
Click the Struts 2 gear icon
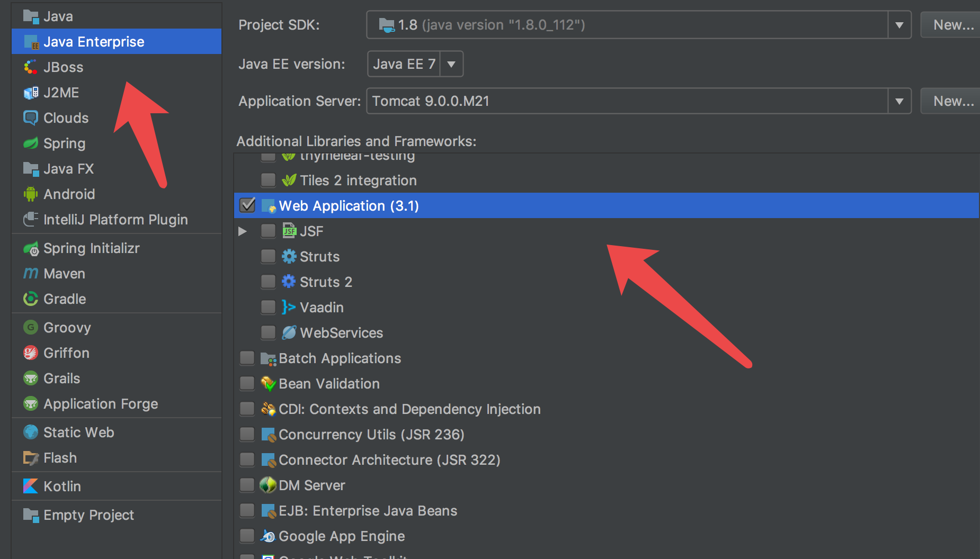point(289,281)
